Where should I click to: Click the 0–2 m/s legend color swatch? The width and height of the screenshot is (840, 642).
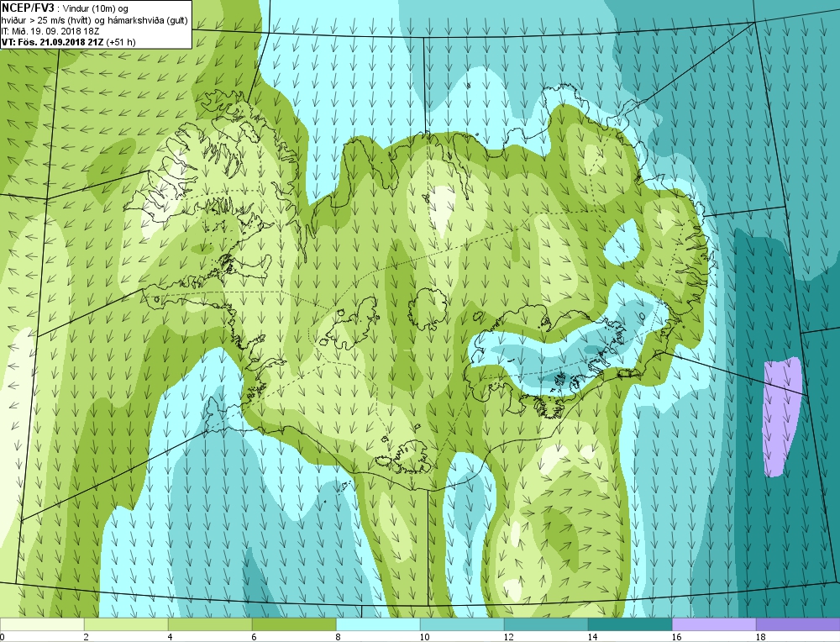point(42,624)
